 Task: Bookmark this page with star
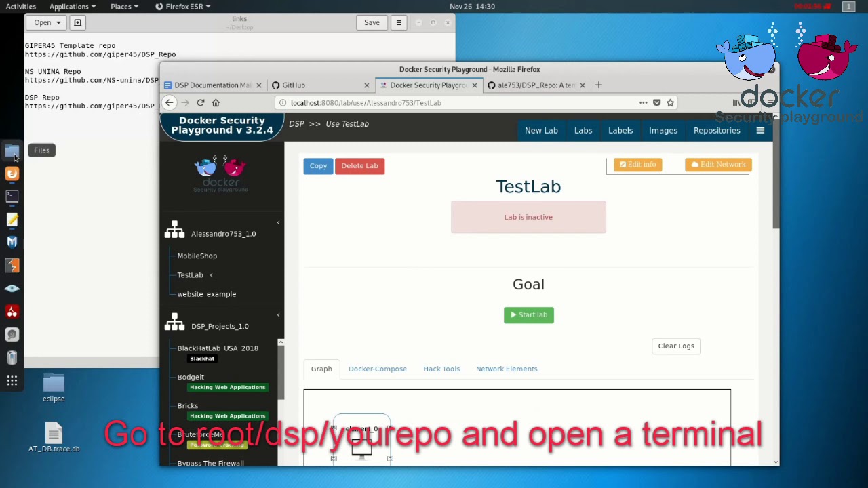[670, 102]
